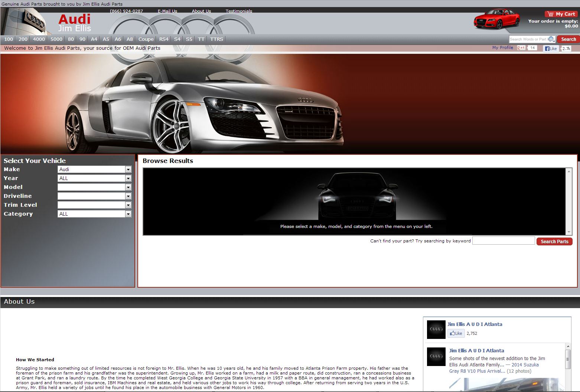Click the Audi avatar beside the Facebook post
This screenshot has width=580, height=392.
tap(436, 356)
